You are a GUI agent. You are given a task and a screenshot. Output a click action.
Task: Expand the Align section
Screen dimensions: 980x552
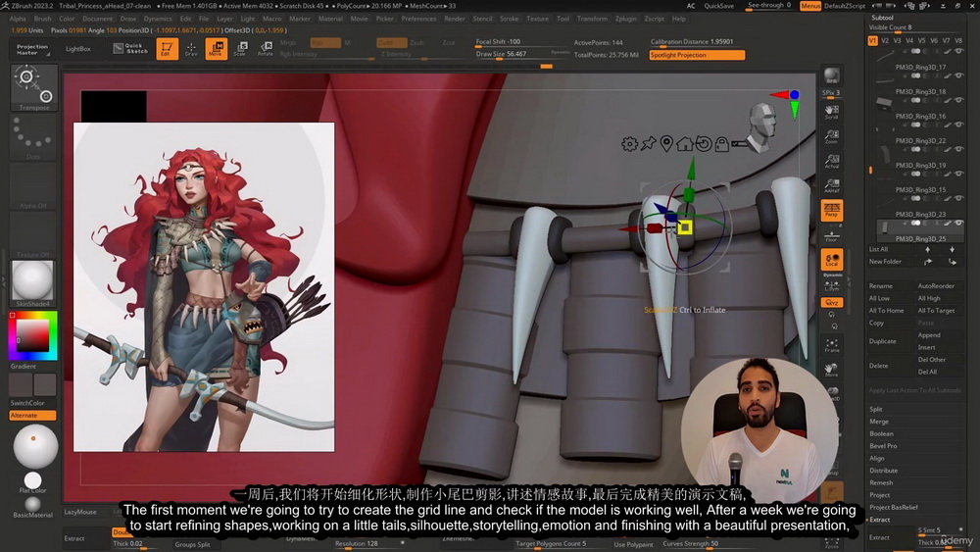click(877, 458)
